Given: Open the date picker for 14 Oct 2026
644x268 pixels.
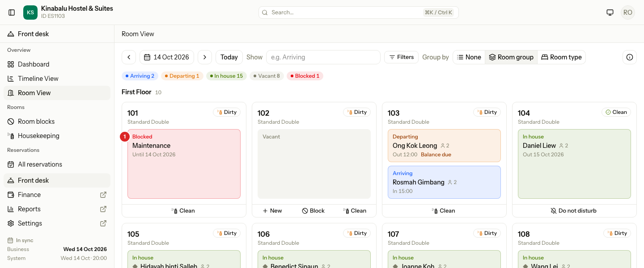Looking at the screenshot, I should [x=167, y=57].
